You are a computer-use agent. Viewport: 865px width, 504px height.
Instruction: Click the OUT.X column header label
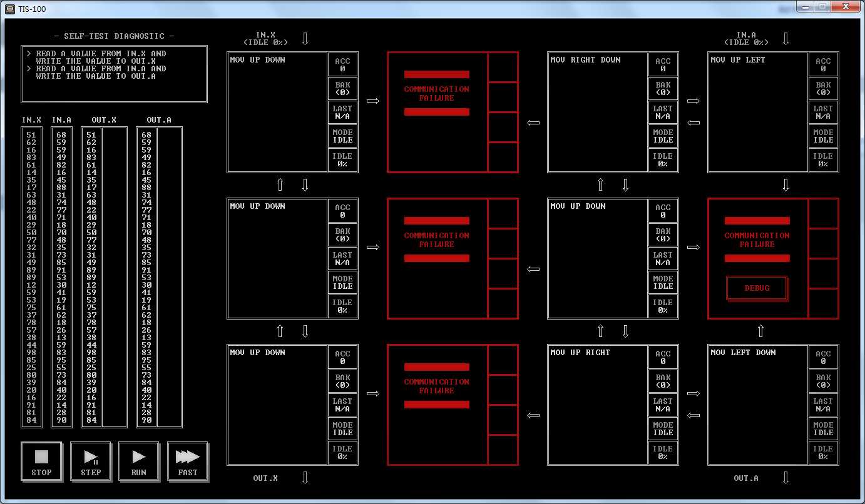point(104,120)
